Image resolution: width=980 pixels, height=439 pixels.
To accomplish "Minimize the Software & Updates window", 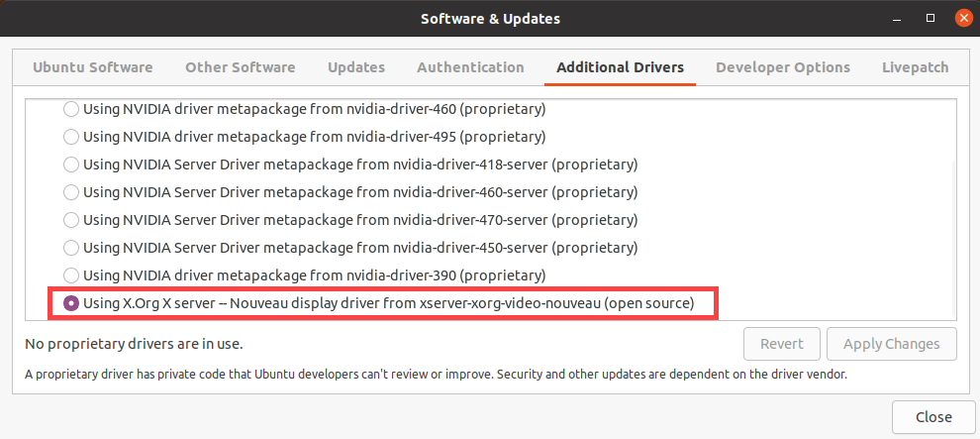I will (898, 19).
